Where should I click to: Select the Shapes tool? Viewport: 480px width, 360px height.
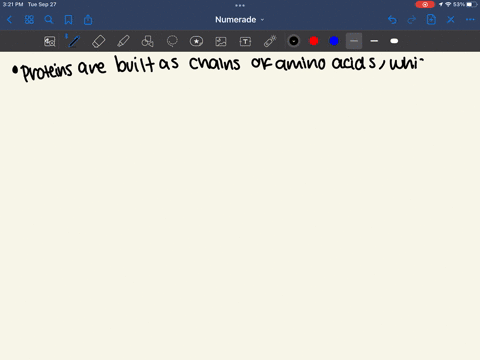147,41
